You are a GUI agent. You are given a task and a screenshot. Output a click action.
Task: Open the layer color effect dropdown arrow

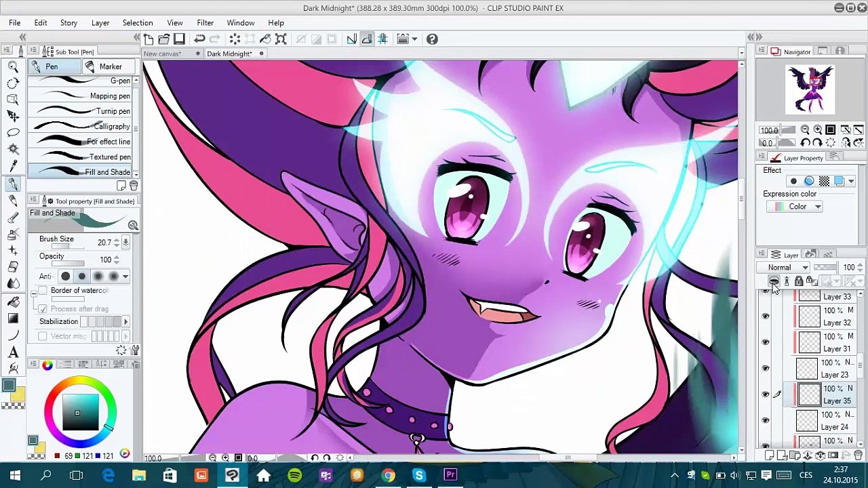point(851,182)
